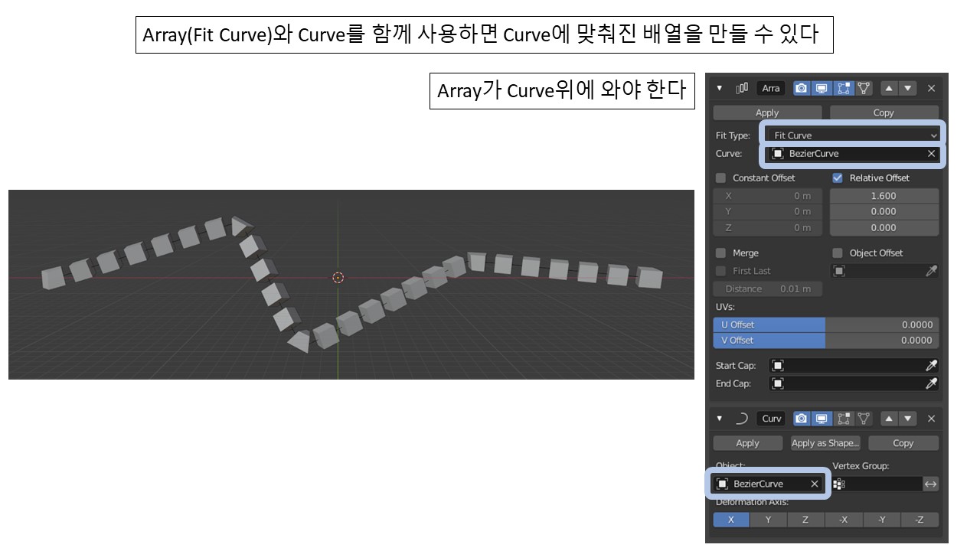The width and height of the screenshot is (980, 551).
Task: Toggle on-cage editing icon for the Array modifier
Action: [x=864, y=88]
